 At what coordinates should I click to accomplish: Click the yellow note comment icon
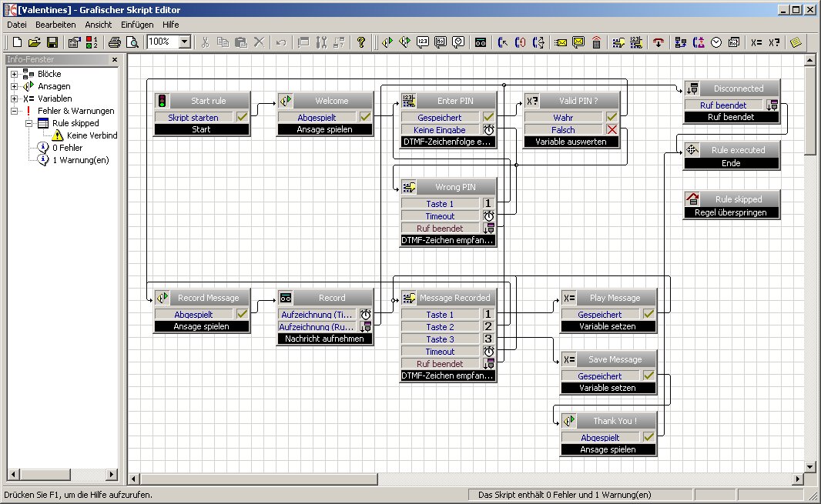796,42
